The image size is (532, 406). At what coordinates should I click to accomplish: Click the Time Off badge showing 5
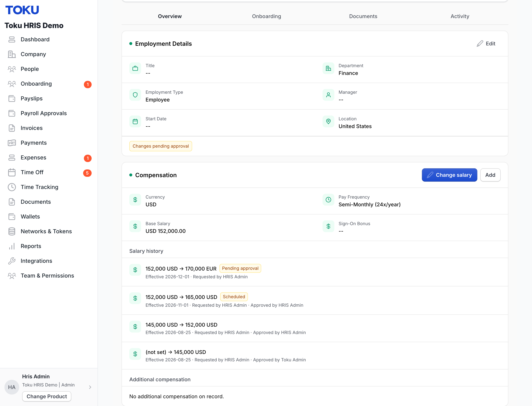[x=87, y=173]
